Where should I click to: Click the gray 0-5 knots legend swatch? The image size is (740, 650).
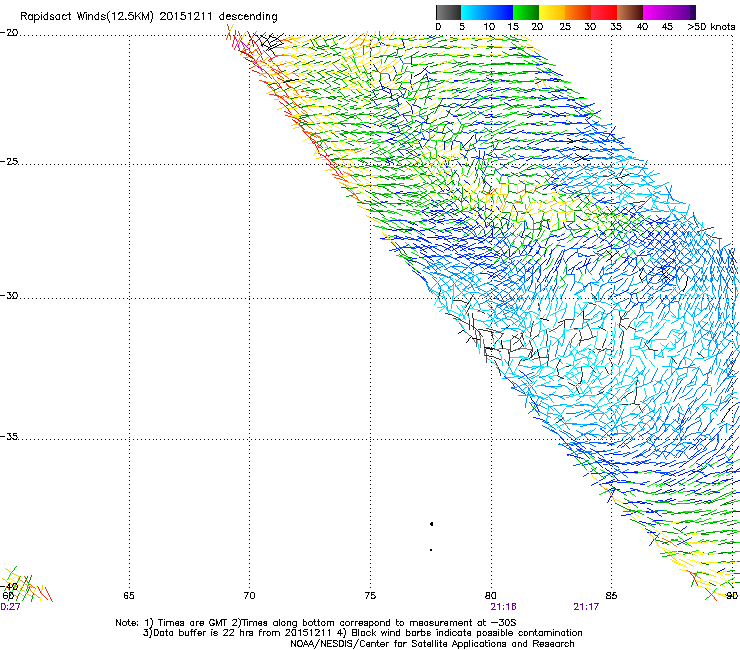click(x=448, y=12)
